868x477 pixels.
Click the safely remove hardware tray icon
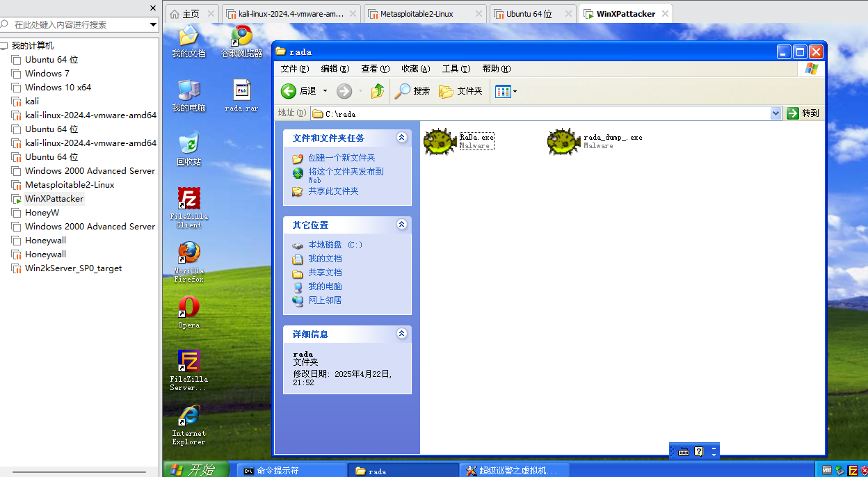point(840,470)
